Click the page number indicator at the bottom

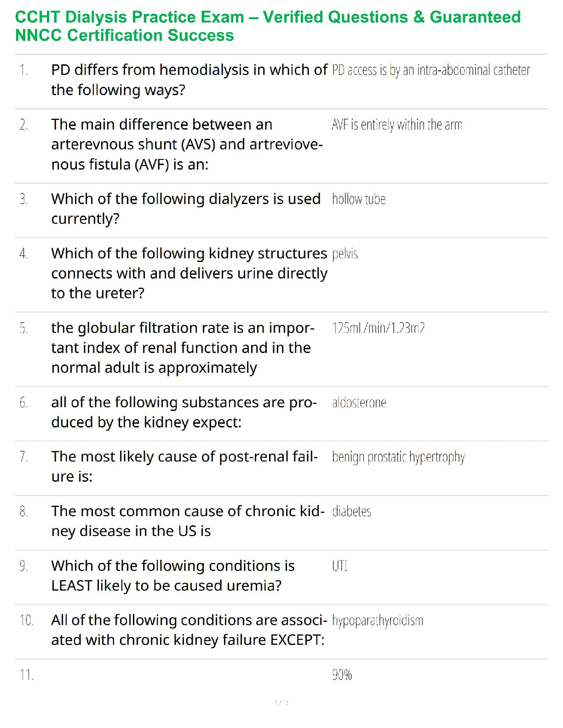[x=281, y=703]
